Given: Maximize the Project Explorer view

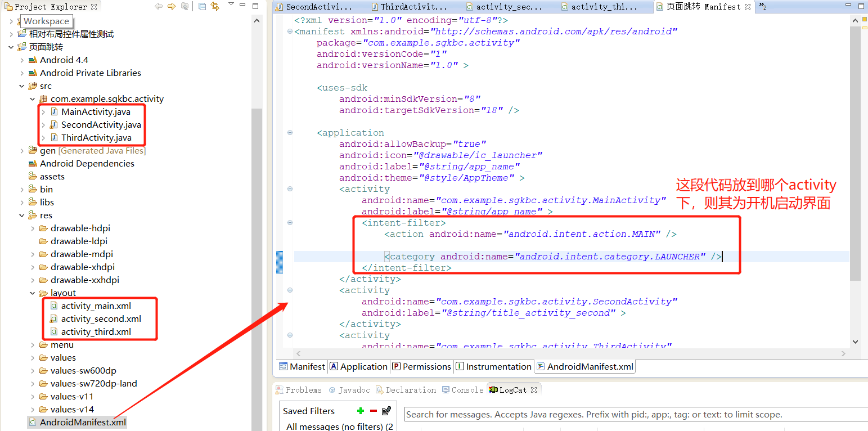Looking at the screenshot, I should coord(255,6).
